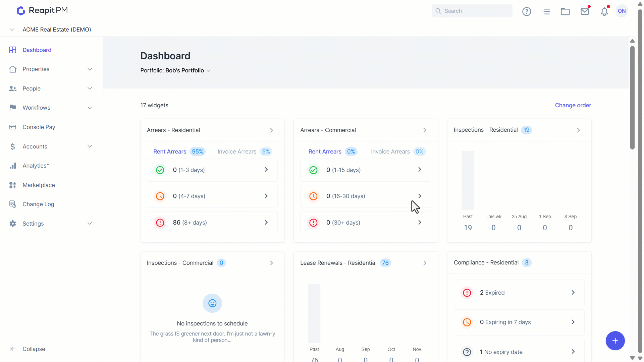Expand the ACME Real Estate account chevron

[12, 29]
